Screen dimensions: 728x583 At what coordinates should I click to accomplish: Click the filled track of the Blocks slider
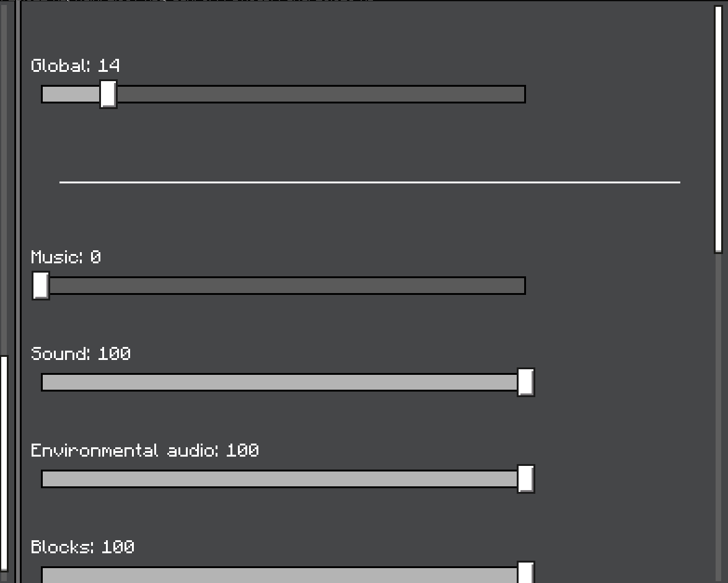(x=279, y=576)
